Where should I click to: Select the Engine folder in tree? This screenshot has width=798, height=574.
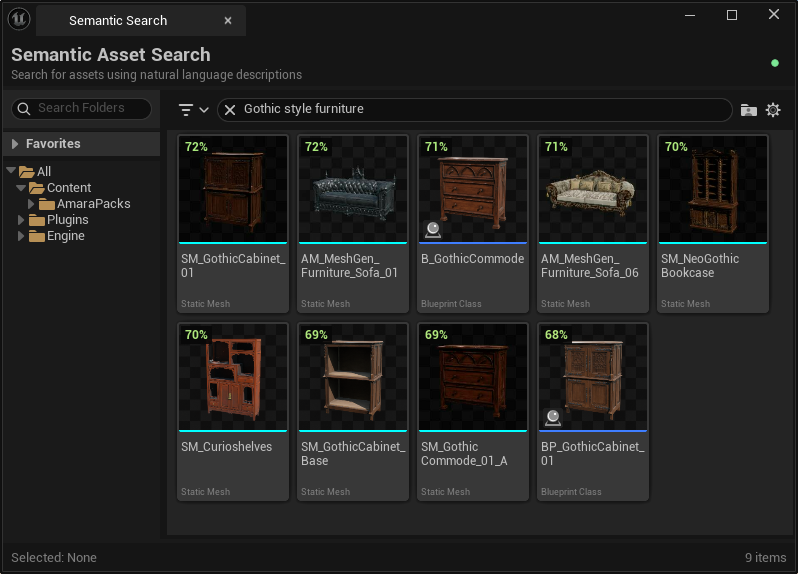coord(65,236)
